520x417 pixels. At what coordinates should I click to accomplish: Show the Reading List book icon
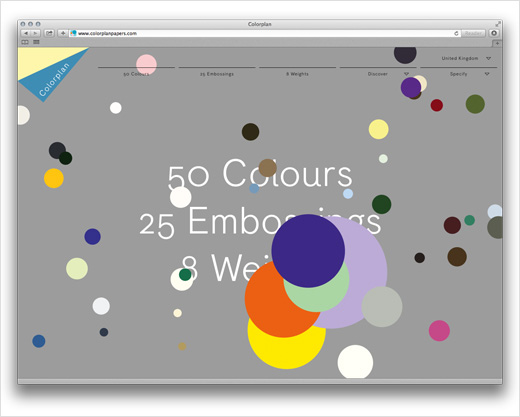pos(25,42)
